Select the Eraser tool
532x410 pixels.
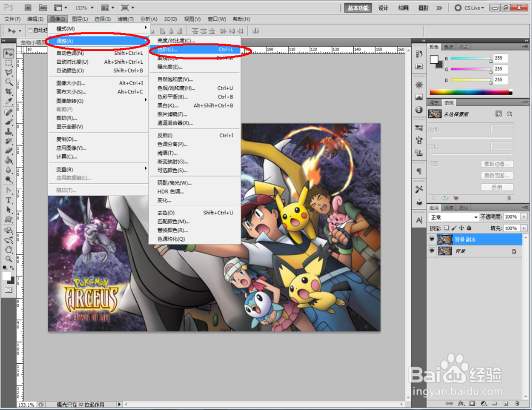pos(9,150)
